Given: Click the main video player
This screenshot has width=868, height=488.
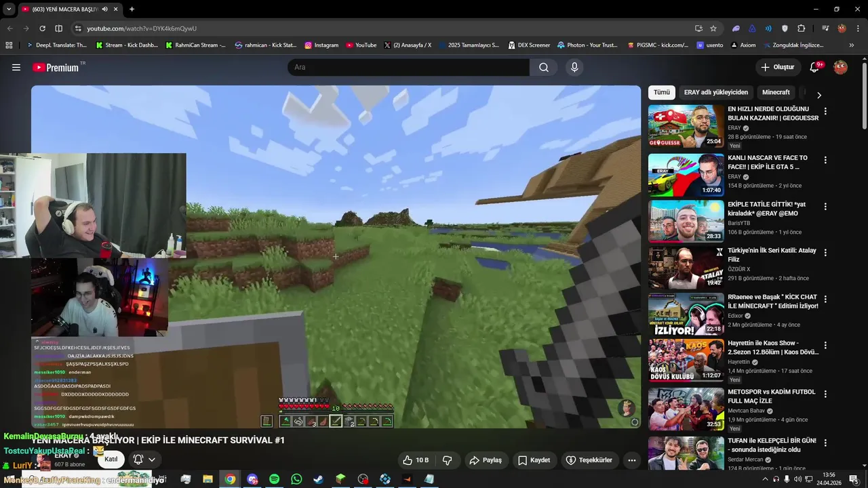Looking at the screenshot, I should point(336,257).
